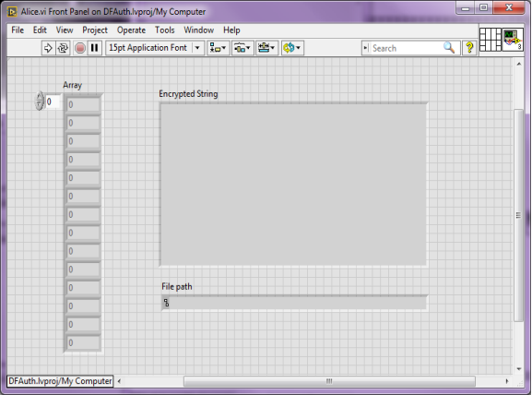
Task: Open the Reorder tool menu
Action: [291, 48]
